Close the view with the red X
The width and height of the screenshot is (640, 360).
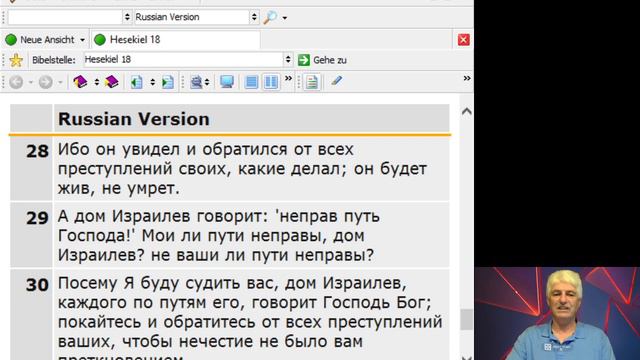463,40
